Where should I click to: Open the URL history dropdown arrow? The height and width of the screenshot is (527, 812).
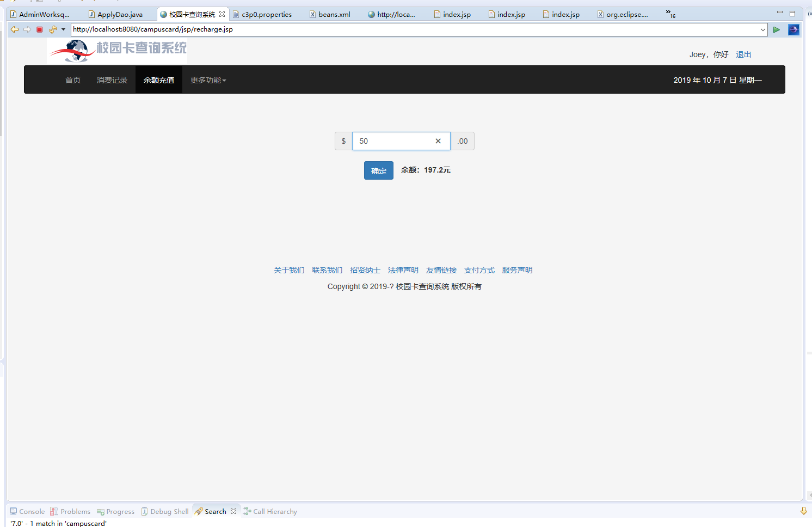pyautogui.click(x=763, y=29)
